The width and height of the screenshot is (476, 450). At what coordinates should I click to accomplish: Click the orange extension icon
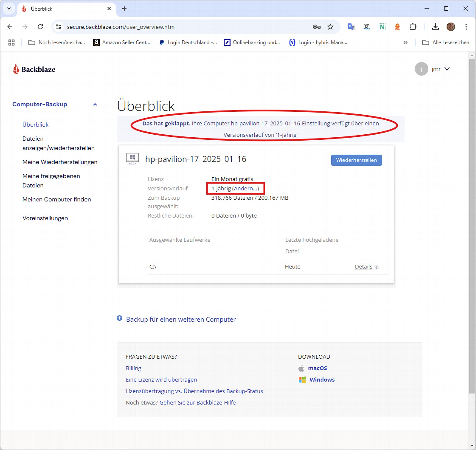pos(397,27)
